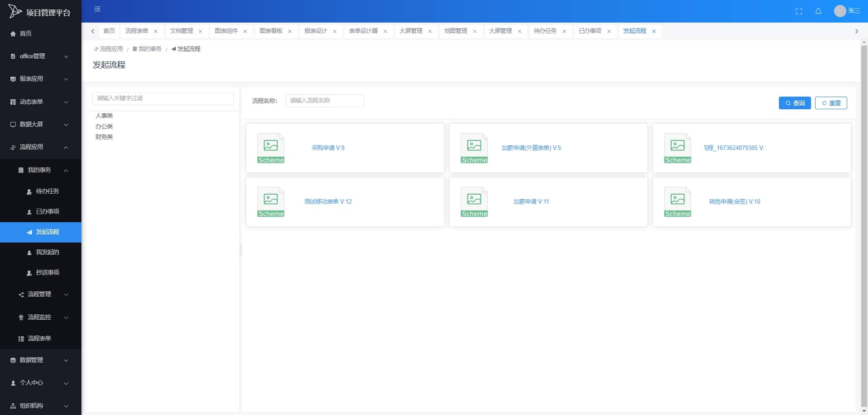This screenshot has width=868, height=415.
Task: Switch to the 地图管理 tab
Action: (x=456, y=31)
